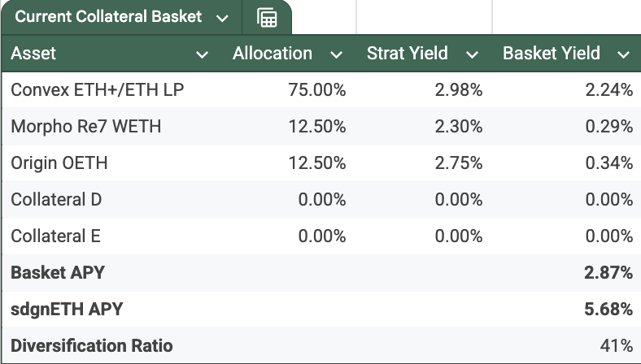This screenshot has height=364, width=641.
Task: Expand the Basket Yield column dropdown arrow
Action: pyautogui.click(x=624, y=54)
